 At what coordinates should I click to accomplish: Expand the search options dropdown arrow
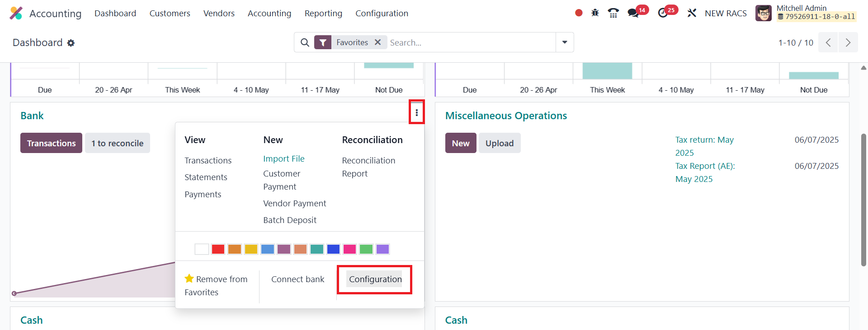click(x=565, y=42)
